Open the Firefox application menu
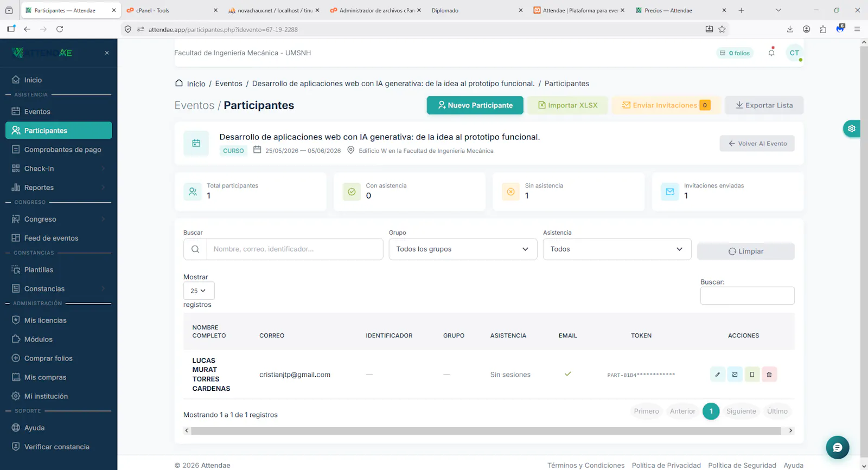Viewport: 868px width, 470px height. 857,29
